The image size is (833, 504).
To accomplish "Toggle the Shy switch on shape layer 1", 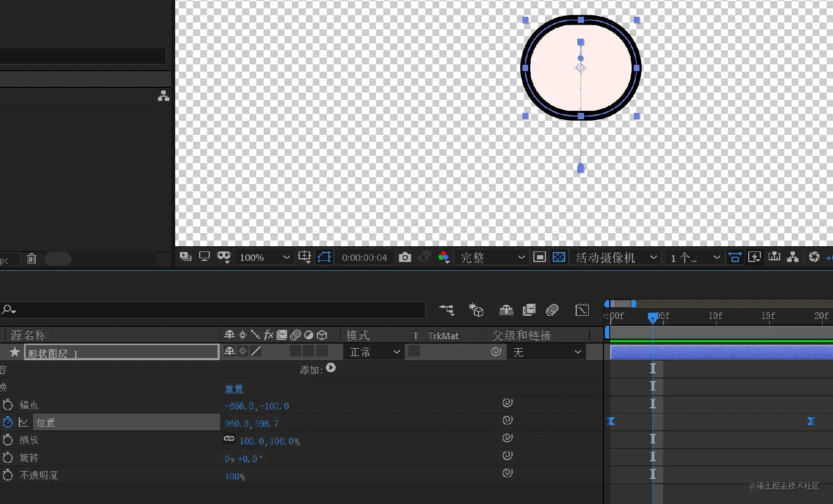I will coord(229,351).
